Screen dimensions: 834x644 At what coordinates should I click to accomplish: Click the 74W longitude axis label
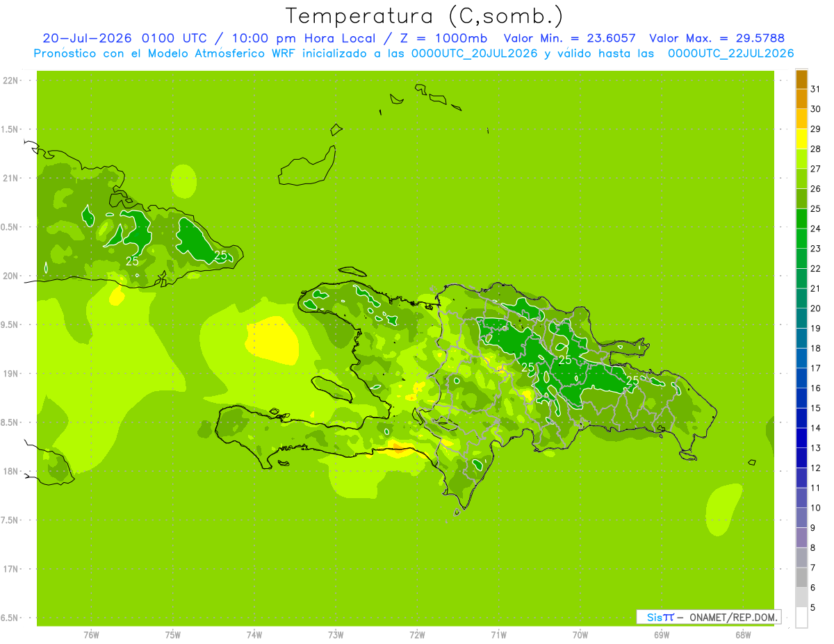click(x=254, y=635)
